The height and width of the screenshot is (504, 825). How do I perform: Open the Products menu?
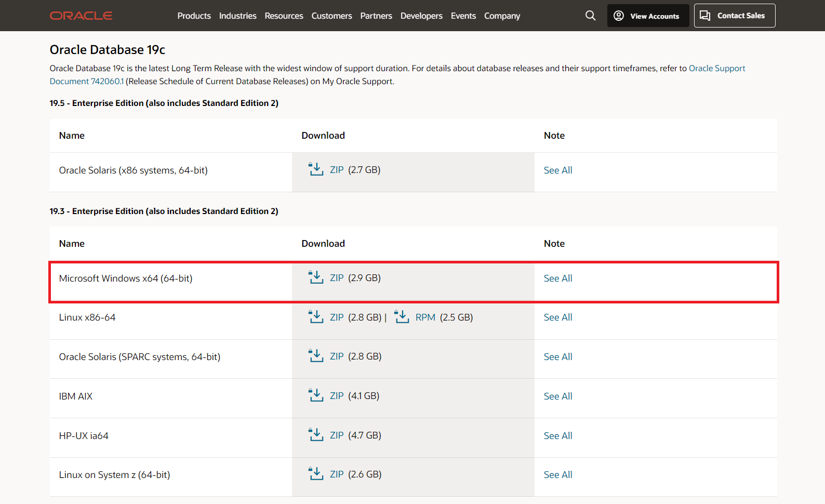(x=194, y=16)
